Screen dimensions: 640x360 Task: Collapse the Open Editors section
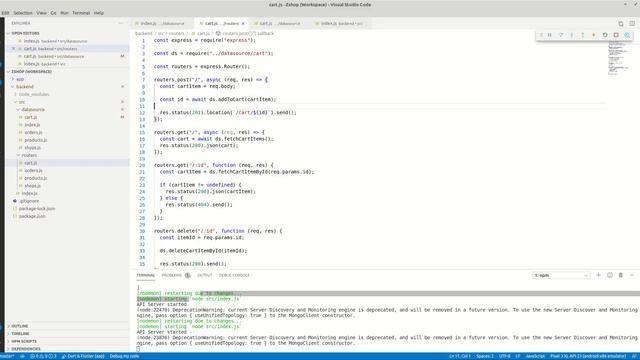coord(25,33)
